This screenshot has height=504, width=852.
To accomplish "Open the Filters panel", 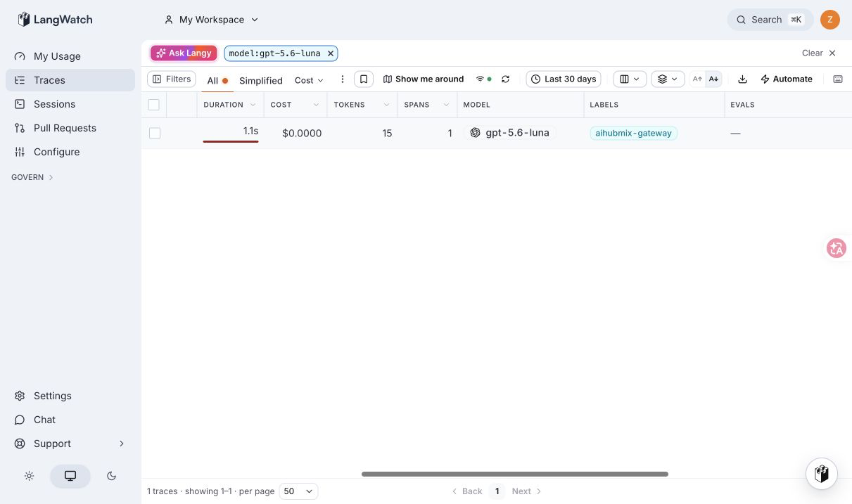I will 172,79.
